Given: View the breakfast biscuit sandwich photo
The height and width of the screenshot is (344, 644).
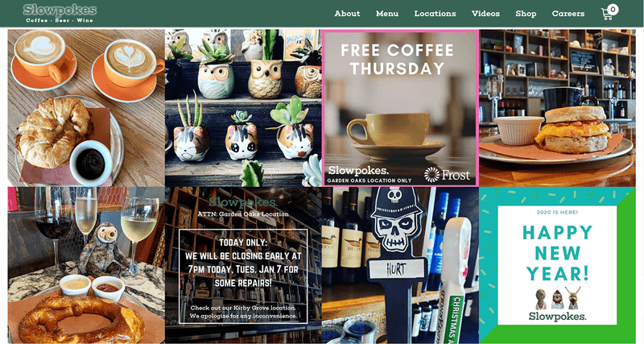Looking at the screenshot, I should pyautogui.click(x=557, y=108).
